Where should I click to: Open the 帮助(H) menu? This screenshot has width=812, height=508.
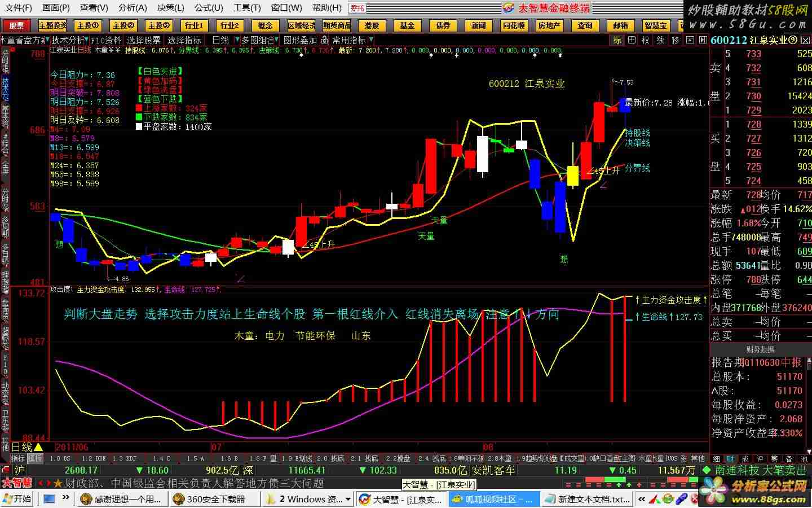click(327, 8)
